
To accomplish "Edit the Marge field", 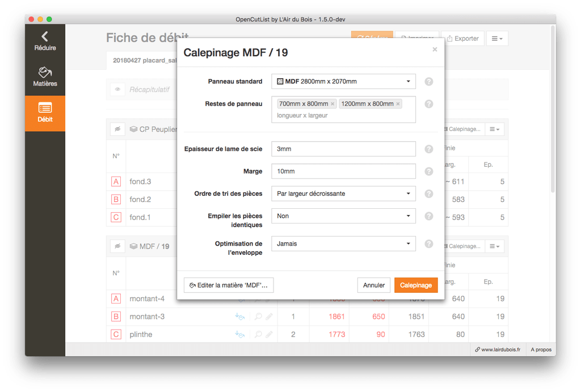I will point(343,171).
